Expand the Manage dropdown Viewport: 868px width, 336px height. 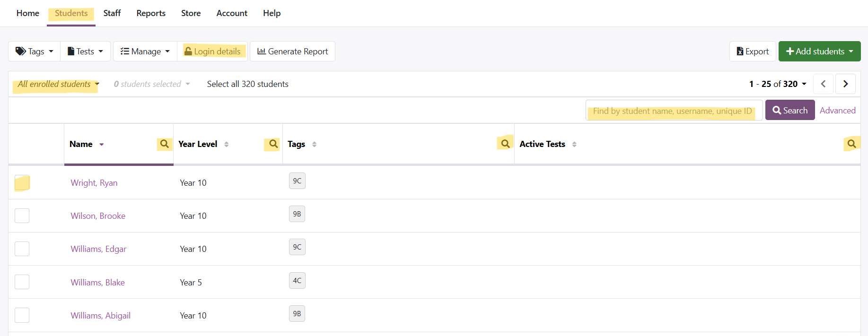pyautogui.click(x=145, y=52)
